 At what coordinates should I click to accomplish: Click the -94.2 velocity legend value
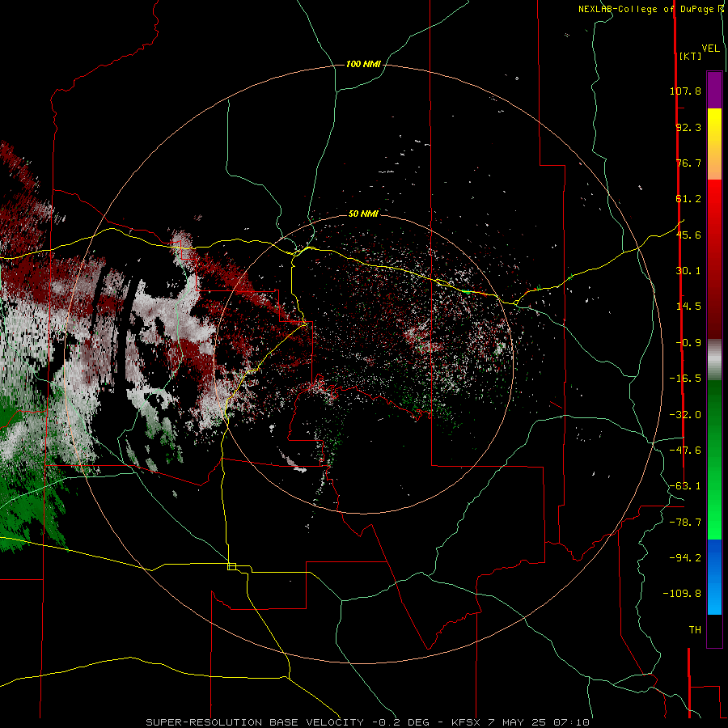click(x=685, y=557)
